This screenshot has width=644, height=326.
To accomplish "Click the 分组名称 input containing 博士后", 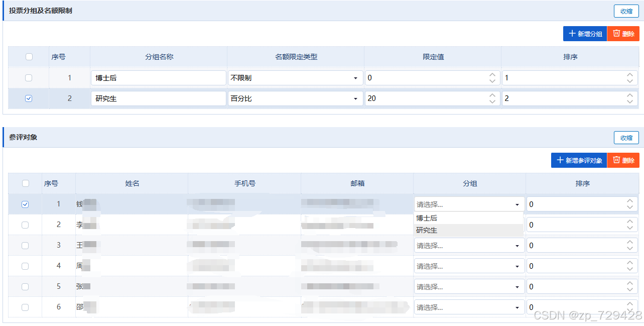I will (158, 78).
